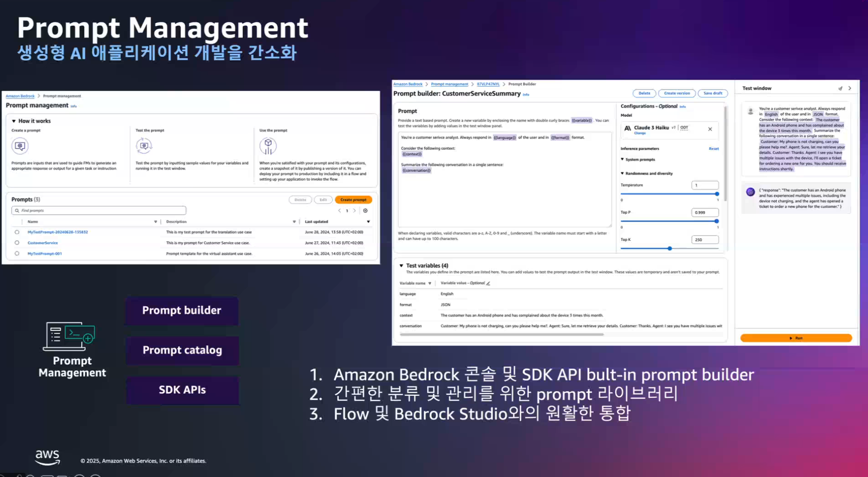Image resolution: width=868 pixels, height=477 pixels.
Task: Open Info link next to Prompt management title
Action: coord(74,106)
